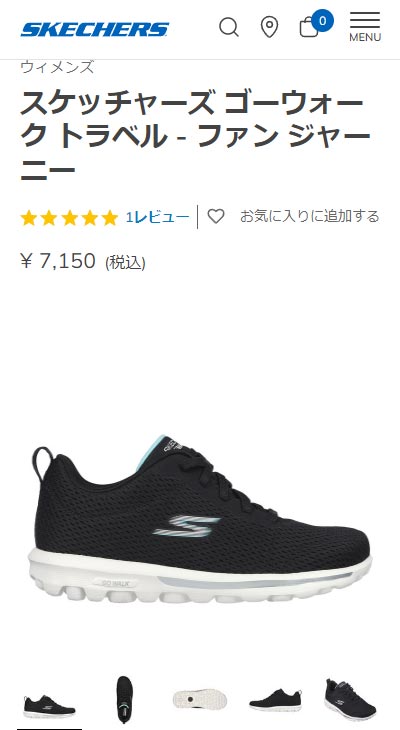The height and width of the screenshot is (730, 400).
Task: Click the main black shoe image
Action: (200, 518)
